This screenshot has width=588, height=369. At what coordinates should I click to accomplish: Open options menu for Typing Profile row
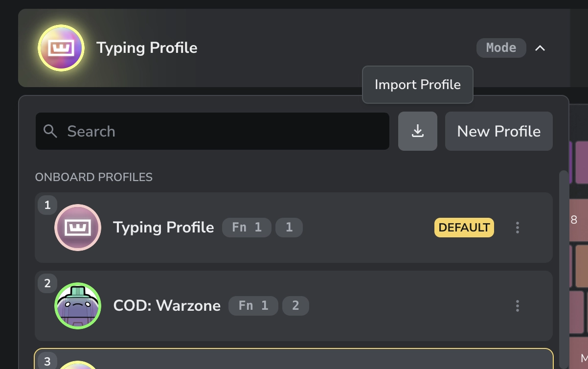coord(517,228)
